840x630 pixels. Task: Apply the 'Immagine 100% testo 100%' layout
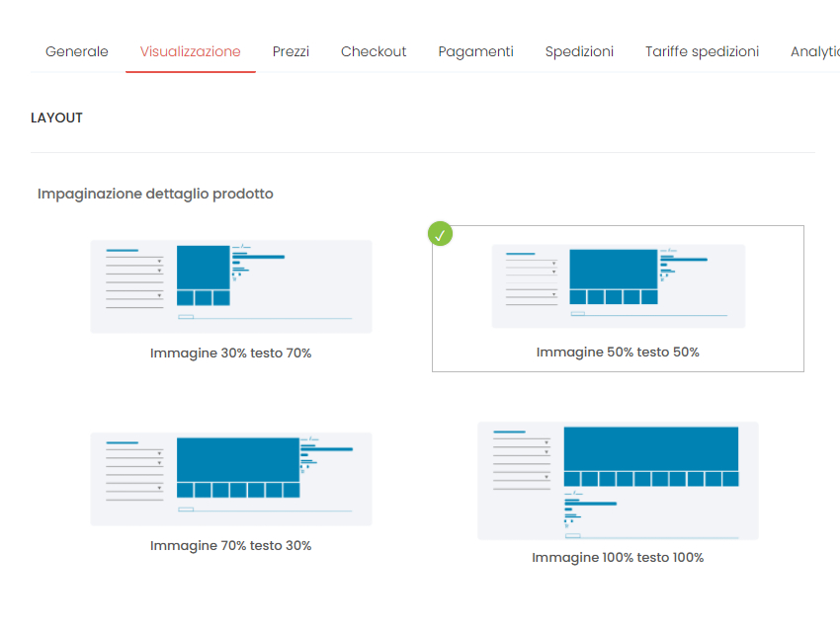tap(618, 480)
